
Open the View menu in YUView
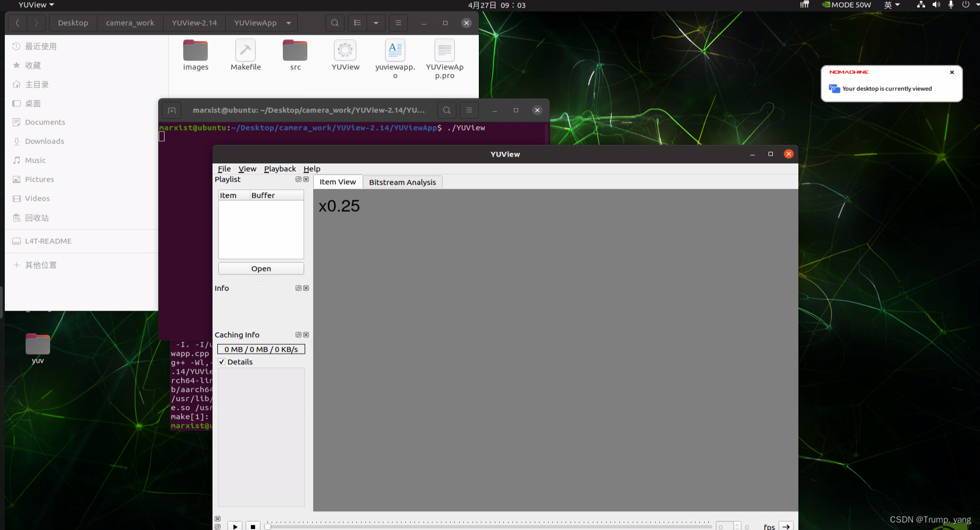pyautogui.click(x=247, y=169)
